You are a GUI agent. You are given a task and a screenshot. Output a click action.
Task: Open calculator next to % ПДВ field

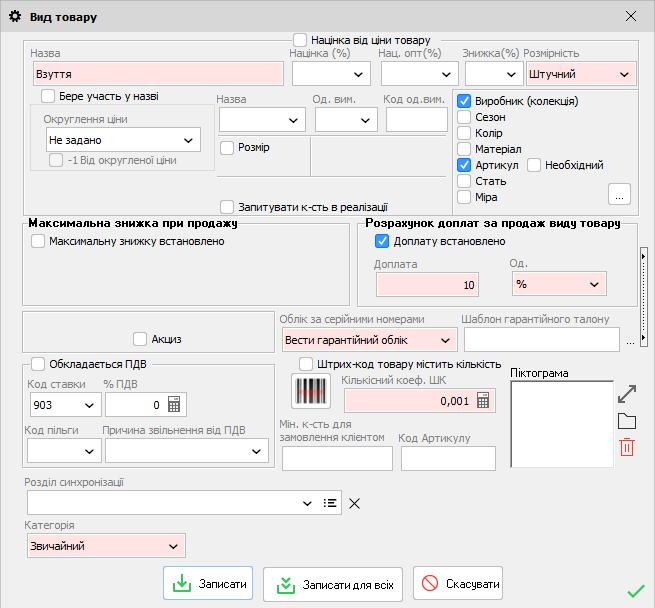(x=175, y=405)
